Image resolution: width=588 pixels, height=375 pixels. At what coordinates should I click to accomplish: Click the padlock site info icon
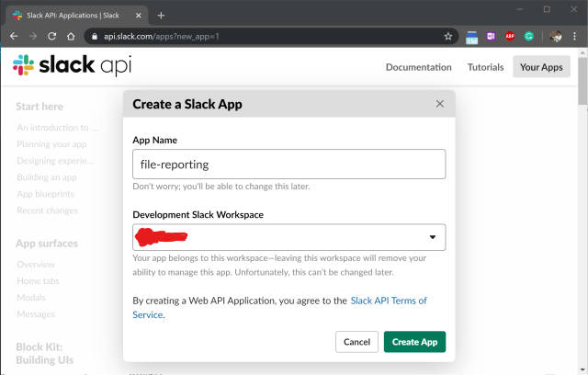[95, 37]
